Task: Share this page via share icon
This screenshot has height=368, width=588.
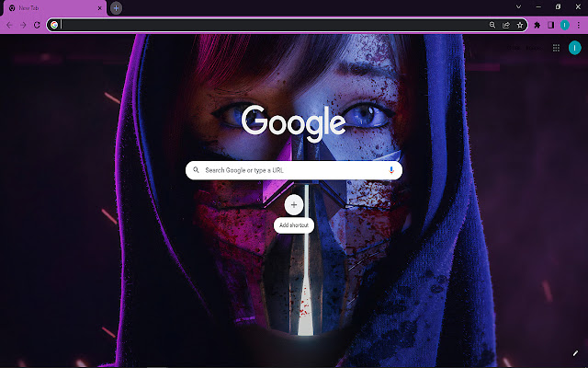Action: click(x=506, y=25)
